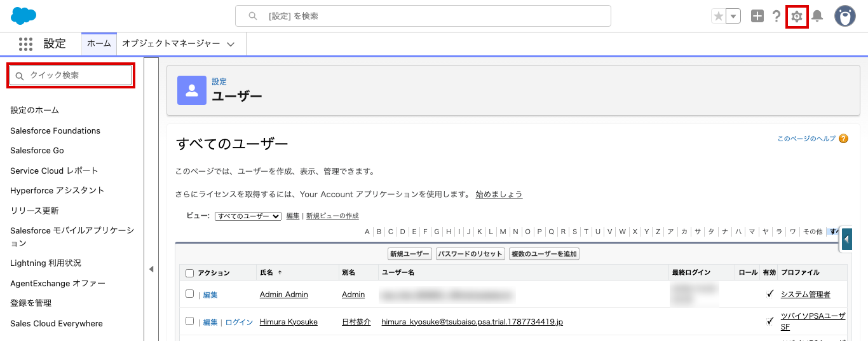Viewport: 868px width, 341px height.
Task: Open Sales Cloud Everywhere in the sidebar
Action: coord(57,323)
